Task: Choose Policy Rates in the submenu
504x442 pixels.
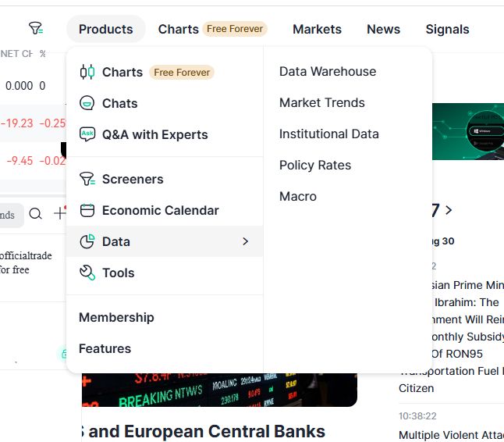Action: (x=315, y=165)
